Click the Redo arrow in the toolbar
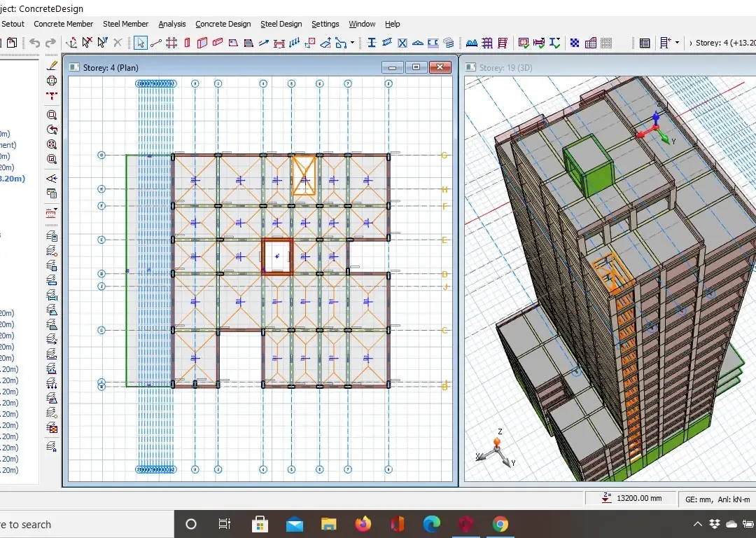 (x=50, y=43)
